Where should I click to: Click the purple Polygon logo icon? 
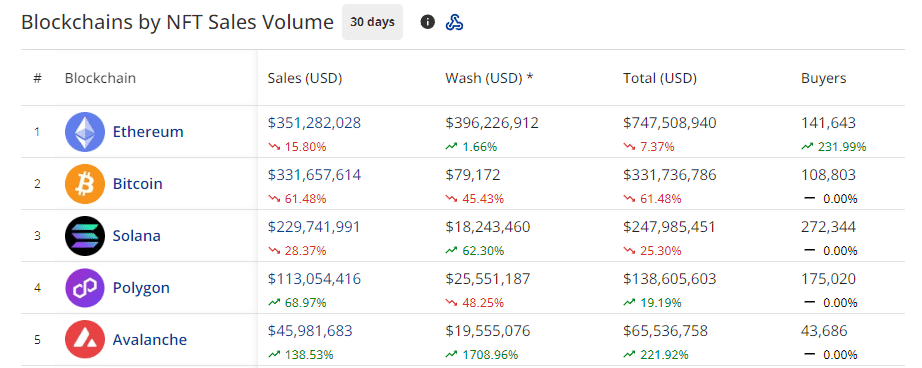(x=85, y=288)
